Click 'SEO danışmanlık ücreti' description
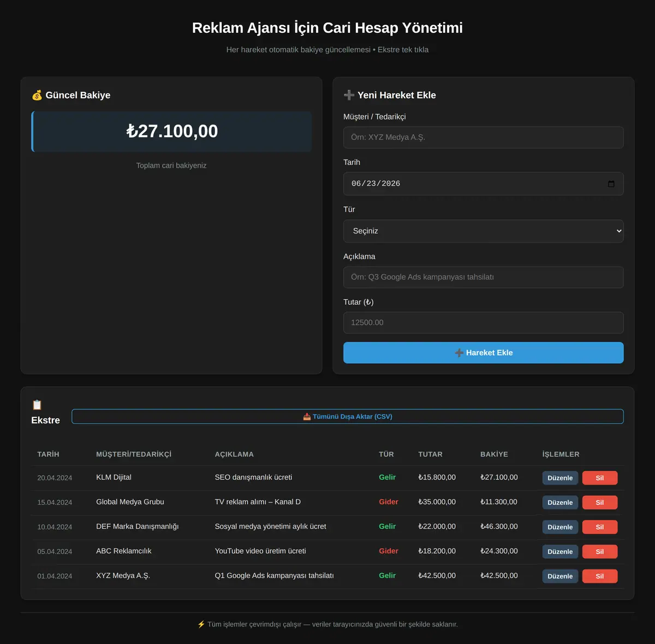 tap(253, 477)
